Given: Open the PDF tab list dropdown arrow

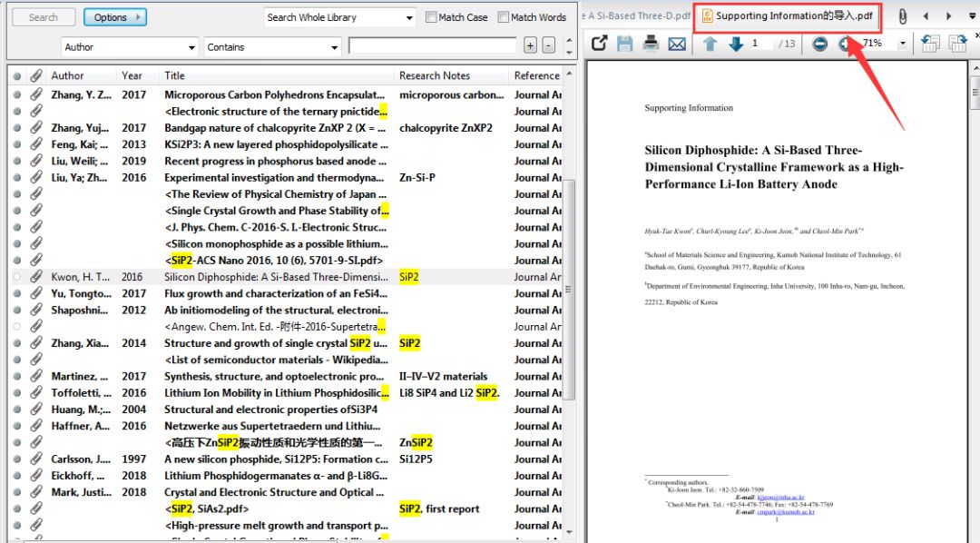Looking at the screenshot, I should point(972,16).
